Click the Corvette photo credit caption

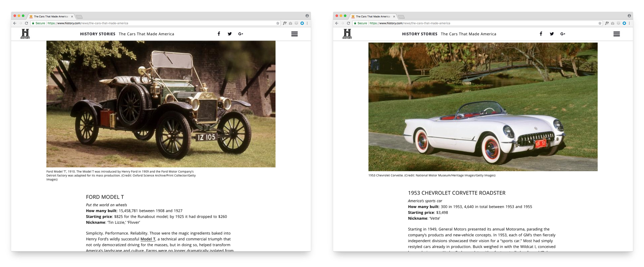(x=432, y=175)
